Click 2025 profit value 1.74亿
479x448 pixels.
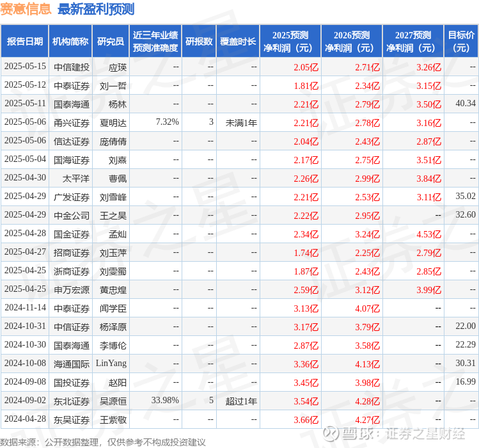point(306,253)
